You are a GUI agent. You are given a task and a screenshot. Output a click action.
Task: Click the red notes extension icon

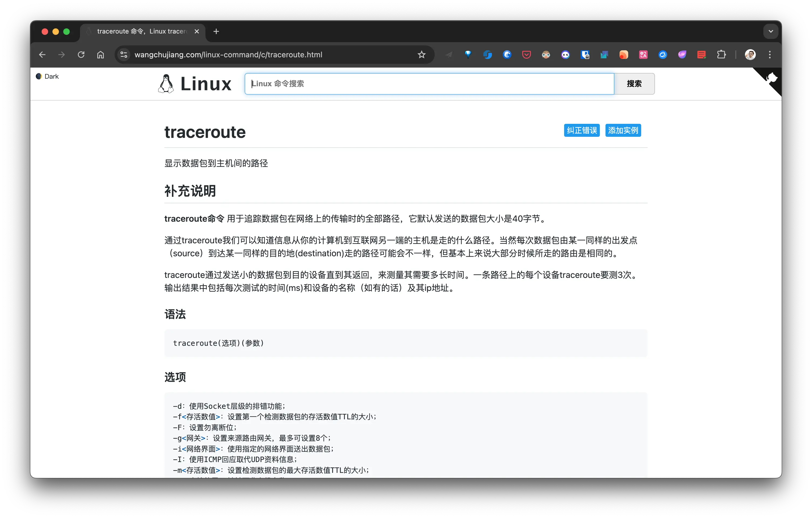pos(702,54)
